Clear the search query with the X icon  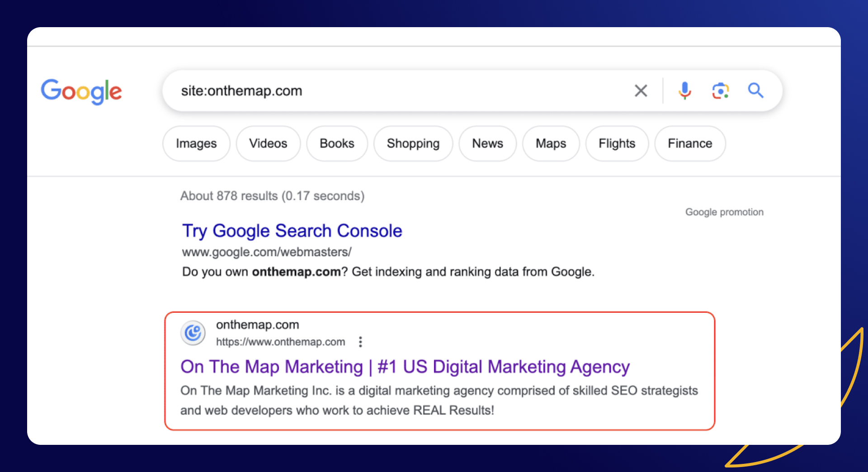(x=641, y=91)
